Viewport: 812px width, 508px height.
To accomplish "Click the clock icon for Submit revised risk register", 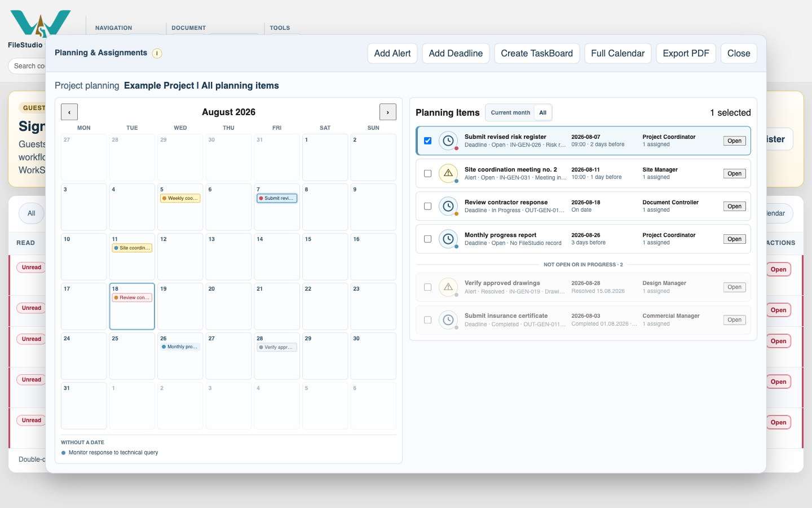I will point(448,141).
